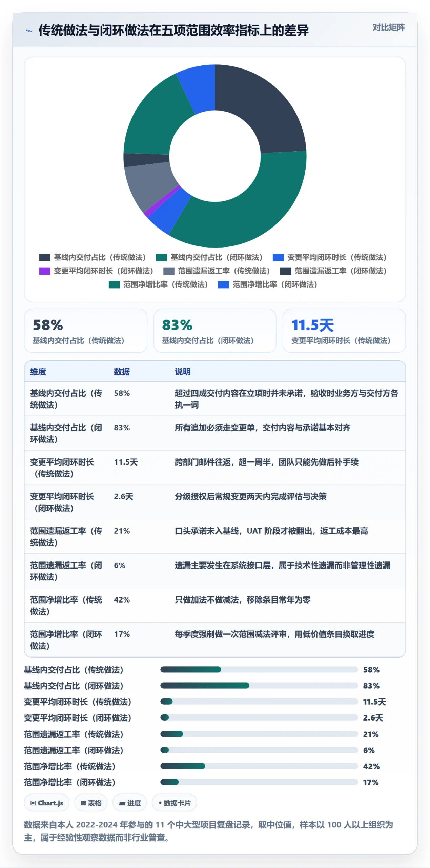
Task: Toggle gray legend swatch 范围遗漏返工率（传统做法）
Action: click(x=169, y=271)
